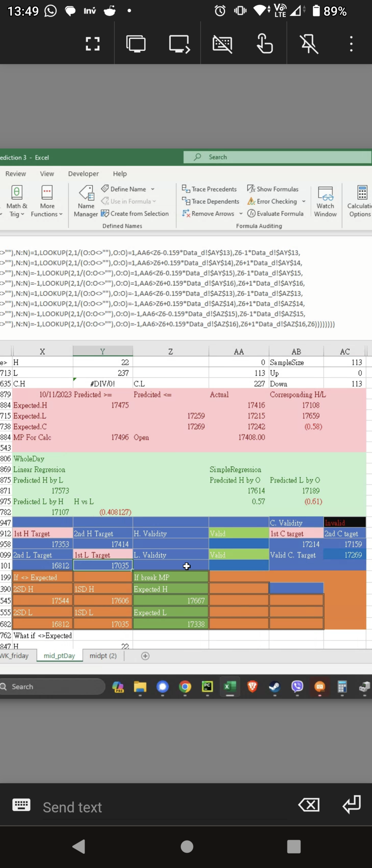Open Error Checking dropdown arrow
The image size is (372, 868).
pos(304,201)
